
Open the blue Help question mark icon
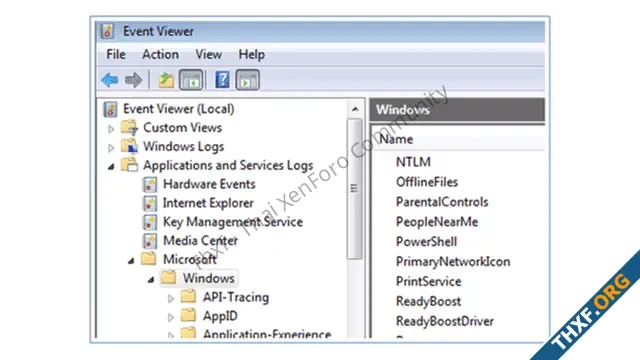(222, 80)
